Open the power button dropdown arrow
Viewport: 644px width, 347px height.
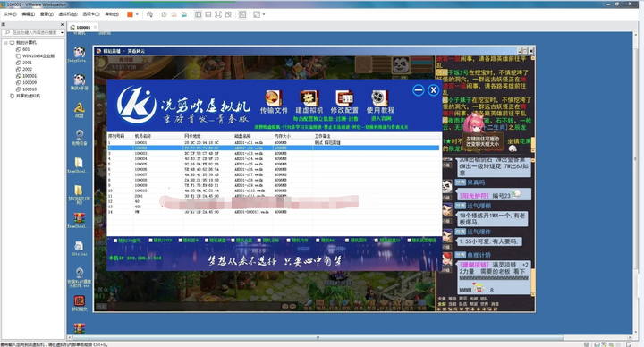click(137, 14)
